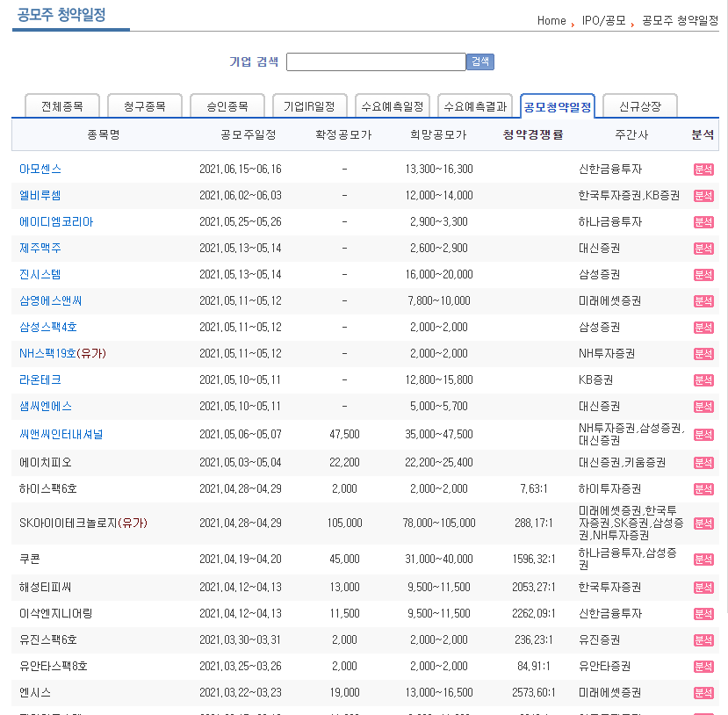The width and height of the screenshot is (728, 715).
Task: Select the 엔시스 name cell
Action: pyautogui.click(x=35, y=693)
